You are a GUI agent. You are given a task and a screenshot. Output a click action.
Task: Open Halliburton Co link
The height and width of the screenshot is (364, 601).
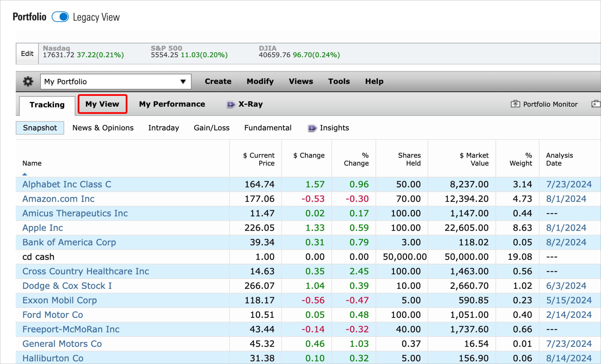click(x=53, y=358)
